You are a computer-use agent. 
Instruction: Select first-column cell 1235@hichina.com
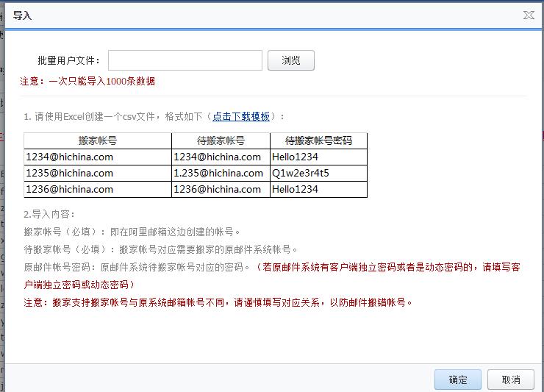tap(69, 173)
